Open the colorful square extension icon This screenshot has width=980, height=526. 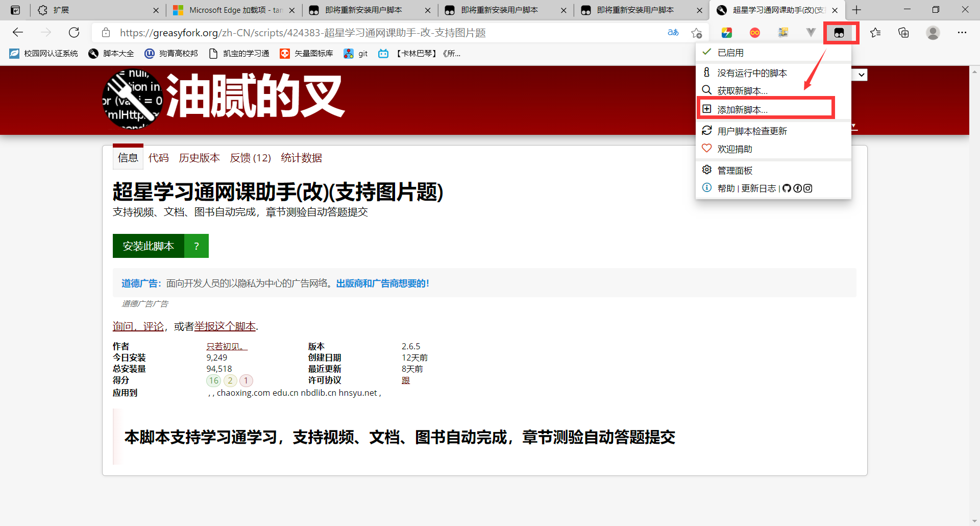tap(727, 33)
